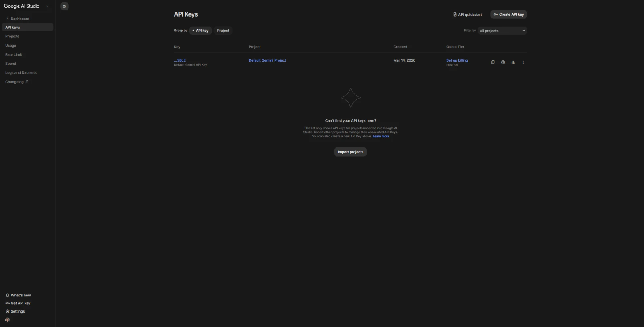Group list by API key
The image size is (644, 327).
(x=200, y=31)
